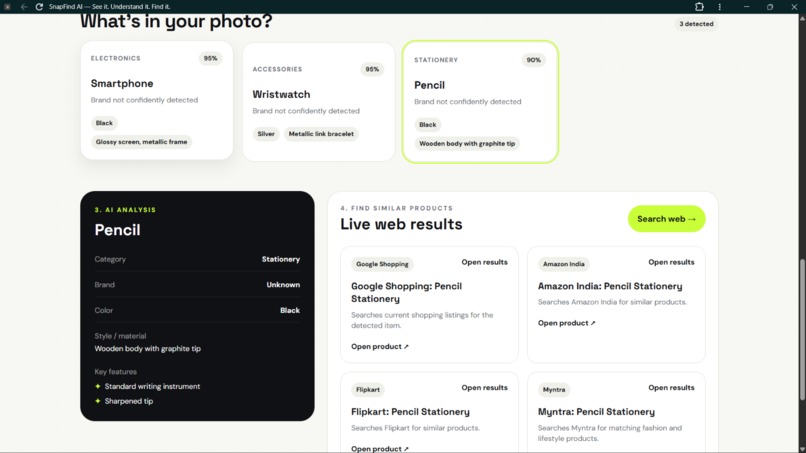806x453 pixels.
Task: Click the Myntra: Pencil Stationery title
Action: click(x=596, y=411)
